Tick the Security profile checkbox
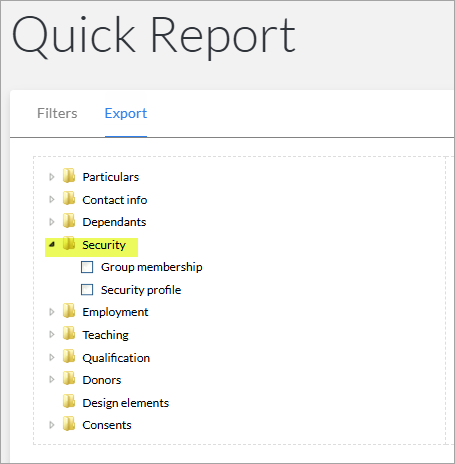 (87, 290)
